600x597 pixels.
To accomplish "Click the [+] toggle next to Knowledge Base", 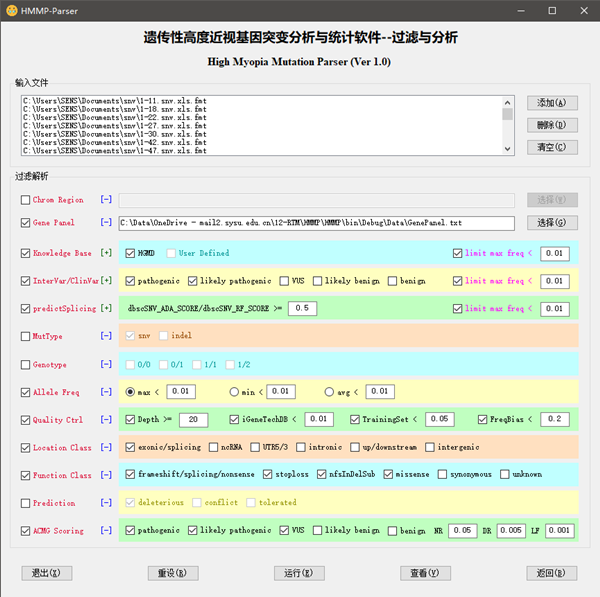I will 106,253.
